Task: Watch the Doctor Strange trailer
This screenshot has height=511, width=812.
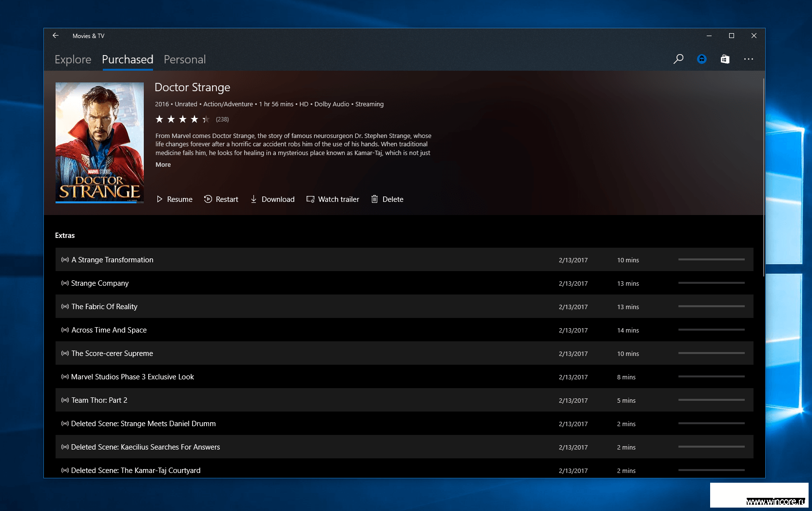Action: [333, 199]
